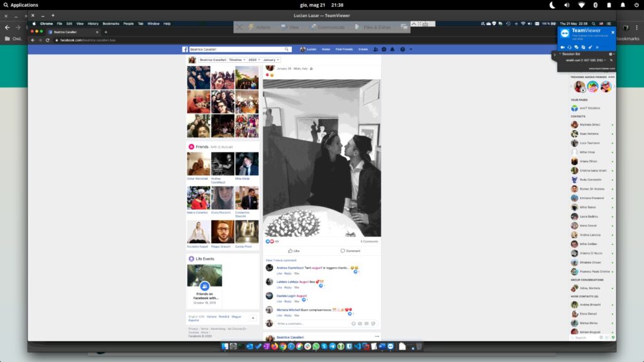Click Chrome reload button in remote browser

[x=48, y=40]
